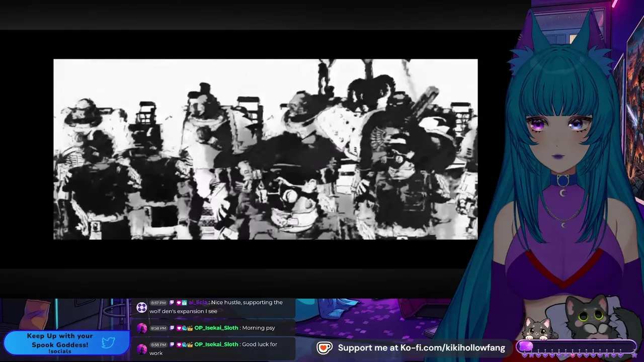Click the heart badge on ai_licia's message
This screenshot has height=362, width=644.
179,303
